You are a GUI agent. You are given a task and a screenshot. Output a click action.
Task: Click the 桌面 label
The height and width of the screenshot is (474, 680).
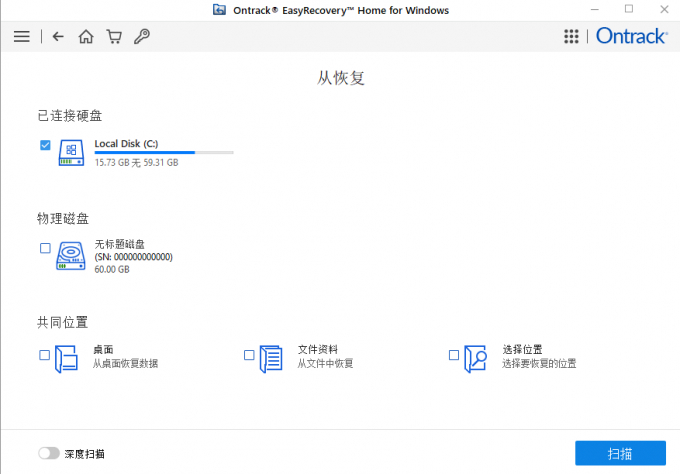coord(103,350)
